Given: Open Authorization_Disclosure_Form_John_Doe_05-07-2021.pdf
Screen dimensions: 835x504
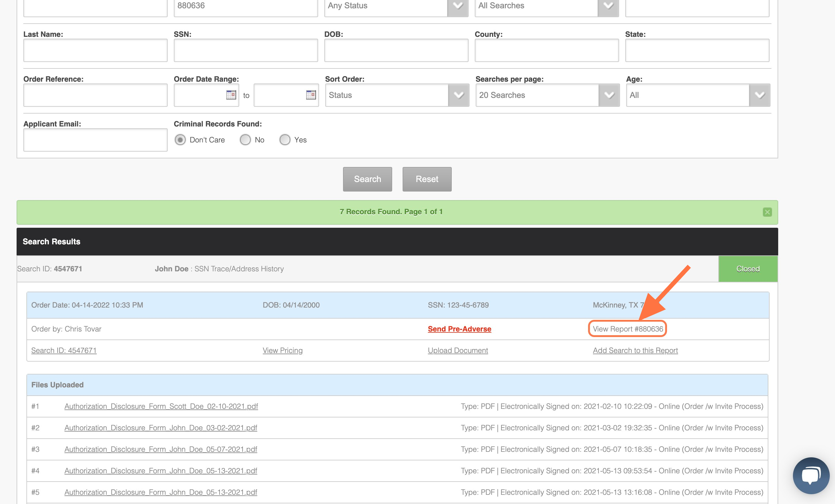Looking at the screenshot, I should tap(161, 449).
